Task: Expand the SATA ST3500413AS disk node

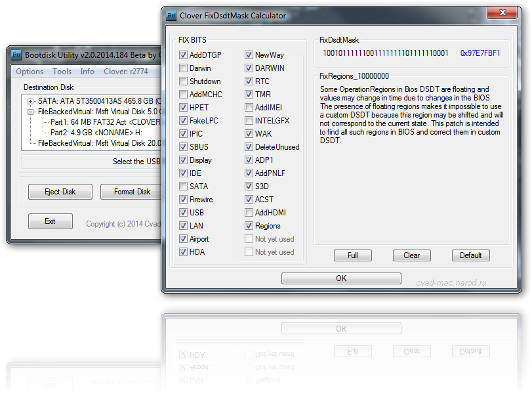Action: click(31, 101)
